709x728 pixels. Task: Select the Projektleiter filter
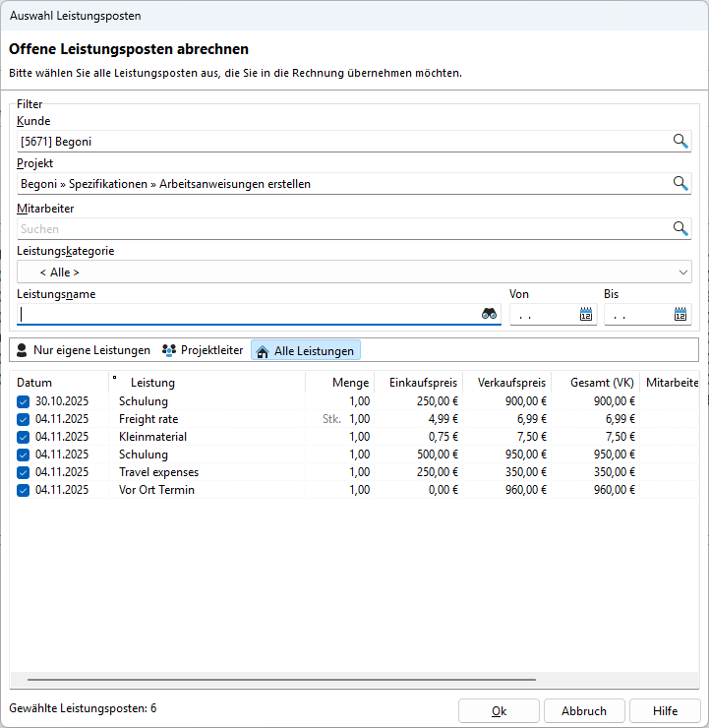coord(203,350)
